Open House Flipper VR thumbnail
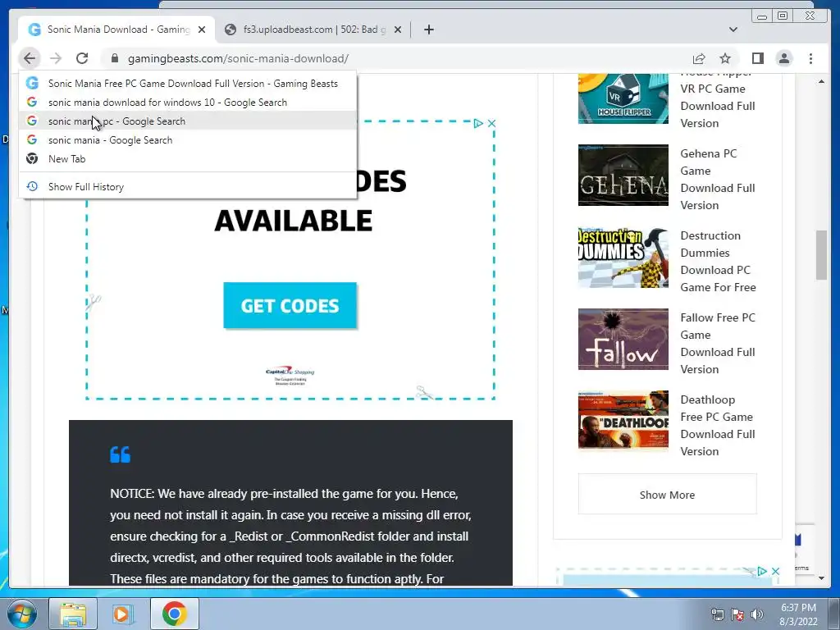The image size is (840, 630). point(623,98)
